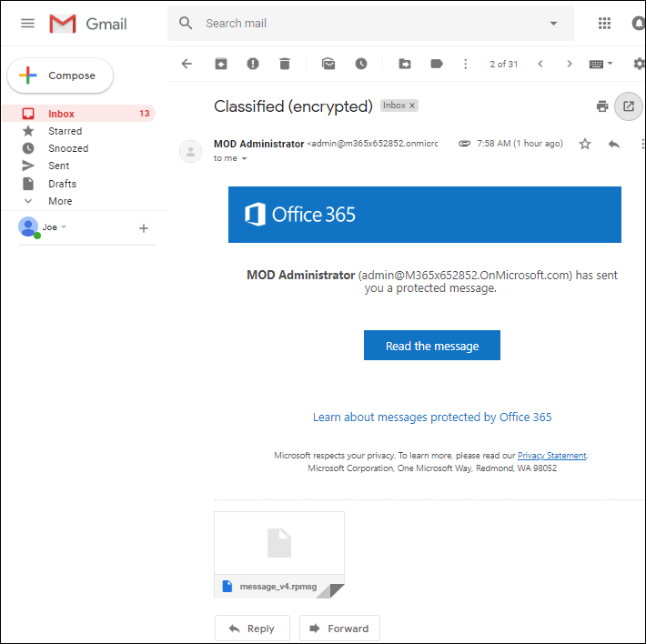Open the Starred folder
The width and height of the screenshot is (646, 644).
[x=65, y=131]
